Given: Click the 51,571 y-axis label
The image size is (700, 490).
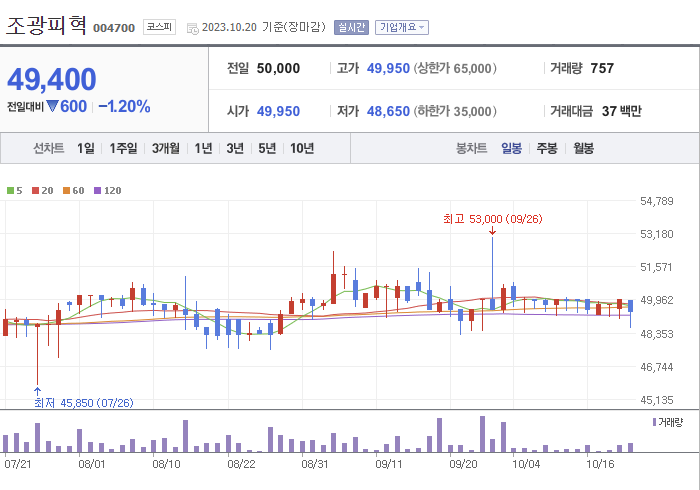Looking at the screenshot, I should (x=656, y=267).
